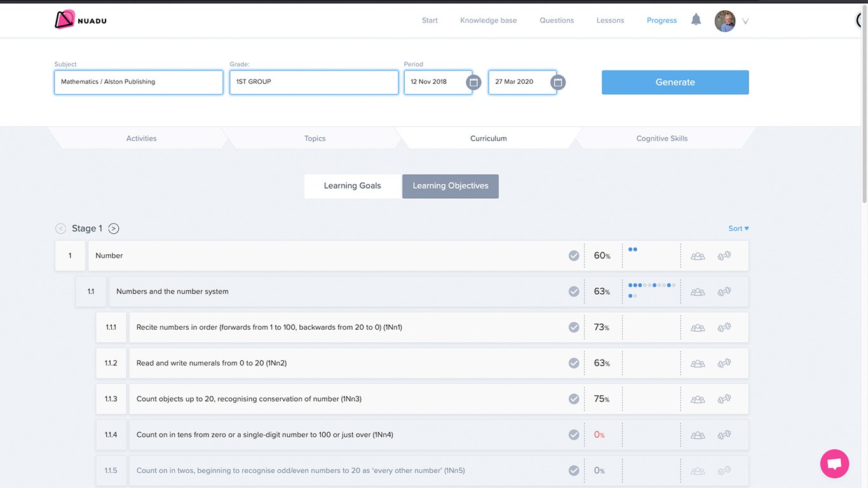Click the dumbbell icon for Numbers and the number system
868x488 pixels.
[724, 292]
